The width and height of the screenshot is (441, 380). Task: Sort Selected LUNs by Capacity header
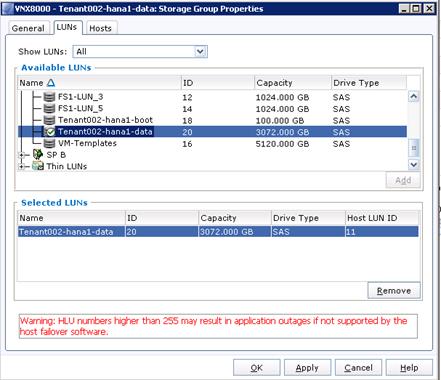point(235,218)
